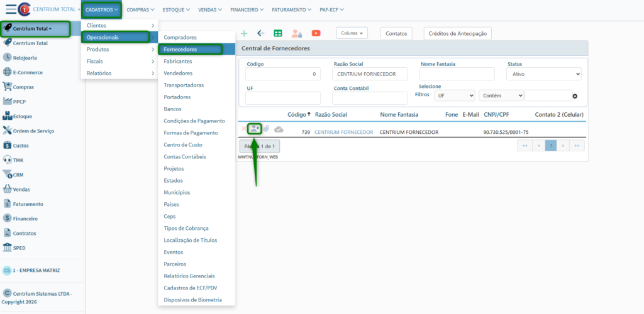Open the Contém filter condition dropdown
644x314 pixels.
pos(501,95)
